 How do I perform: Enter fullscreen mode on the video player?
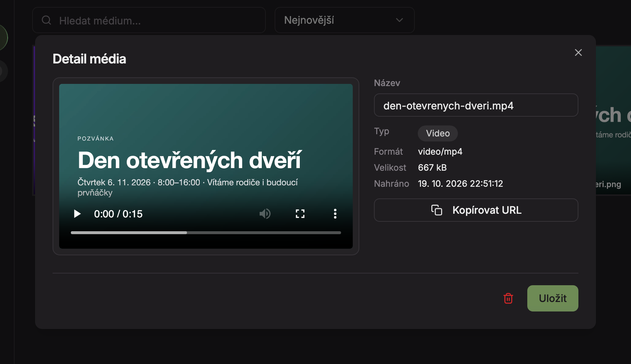point(300,214)
